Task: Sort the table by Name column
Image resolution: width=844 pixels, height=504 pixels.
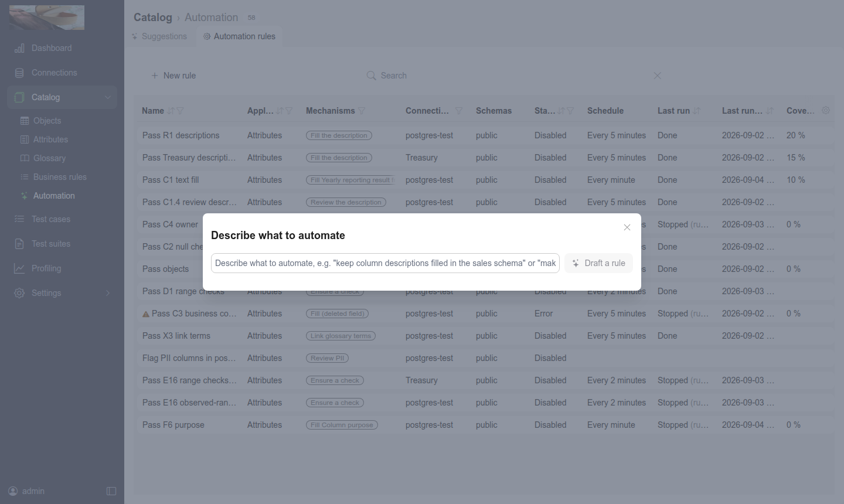Action: coord(171,111)
